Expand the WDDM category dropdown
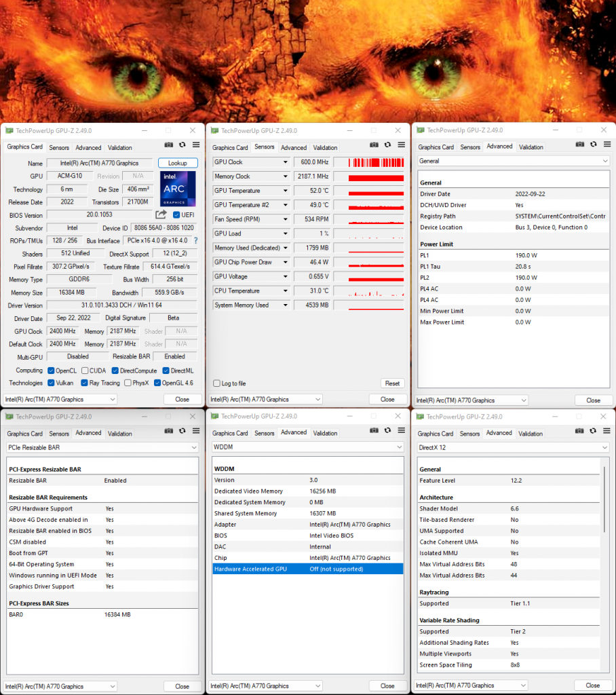Viewport: 616px width, 695px height. click(307, 447)
